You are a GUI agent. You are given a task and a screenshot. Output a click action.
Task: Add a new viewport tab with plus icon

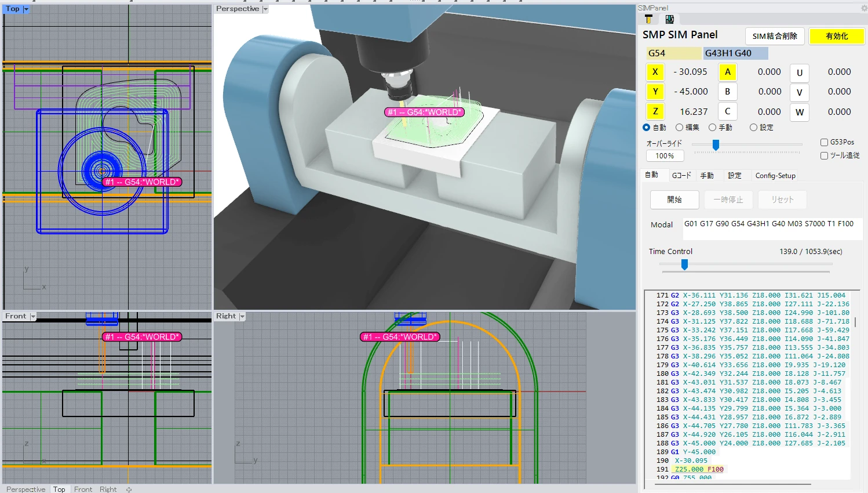click(x=129, y=490)
